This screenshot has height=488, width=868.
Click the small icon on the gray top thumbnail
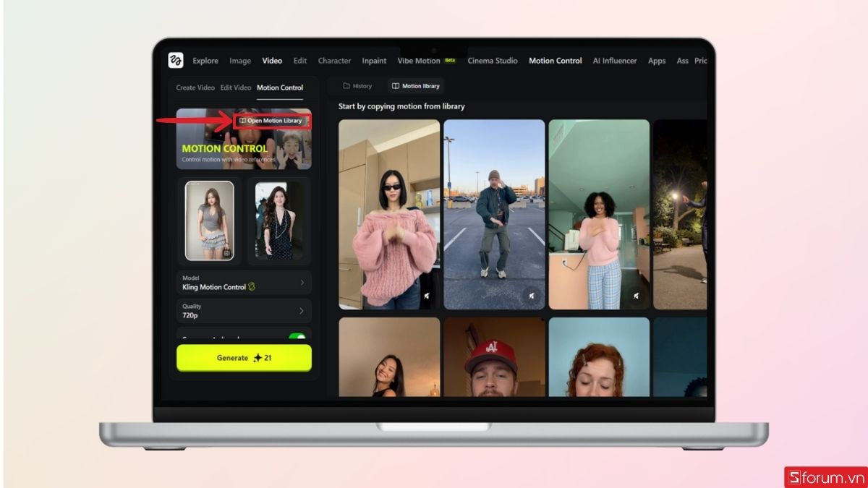point(226,253)
